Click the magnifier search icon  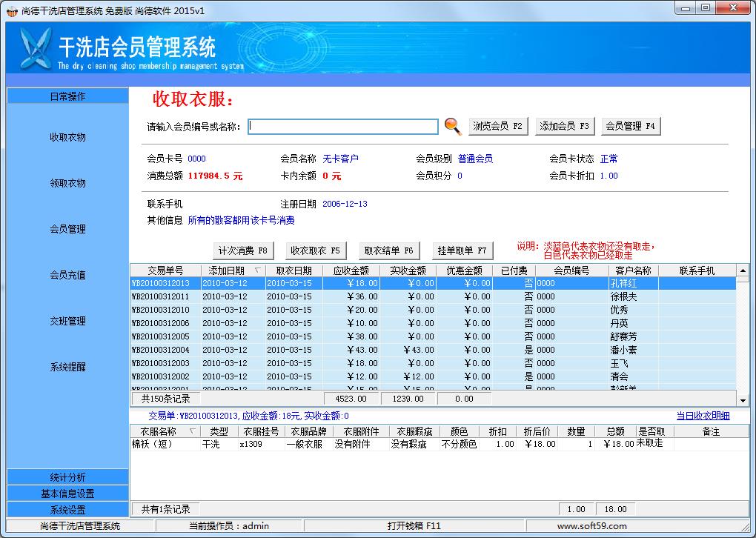click(x=453, y=126)
